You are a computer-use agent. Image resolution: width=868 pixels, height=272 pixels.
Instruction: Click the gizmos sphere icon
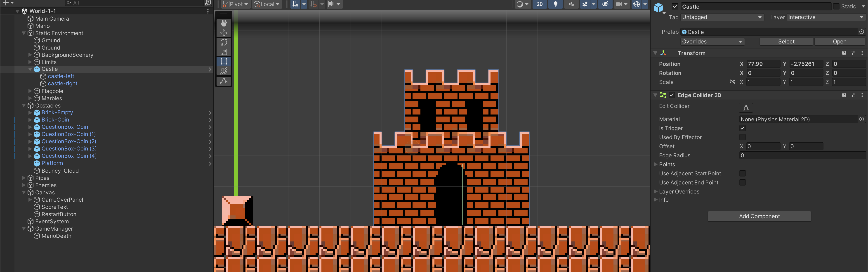[x=637, y=4]
